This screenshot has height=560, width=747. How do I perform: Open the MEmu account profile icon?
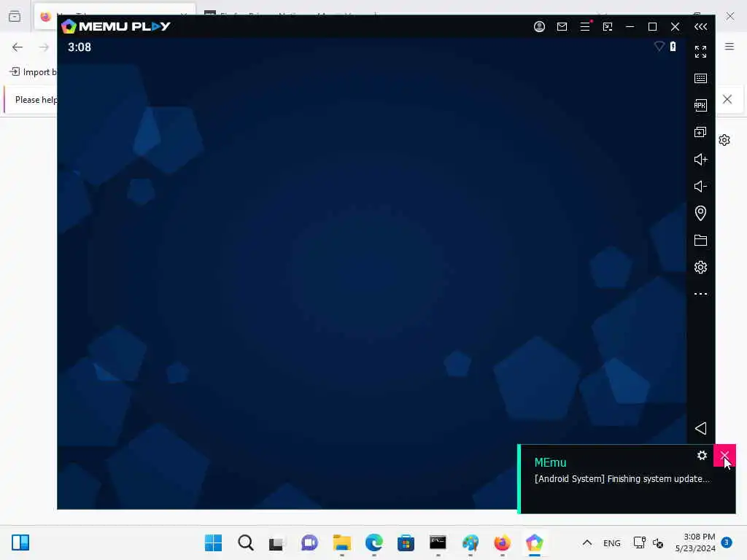click(x=539, y=27)
